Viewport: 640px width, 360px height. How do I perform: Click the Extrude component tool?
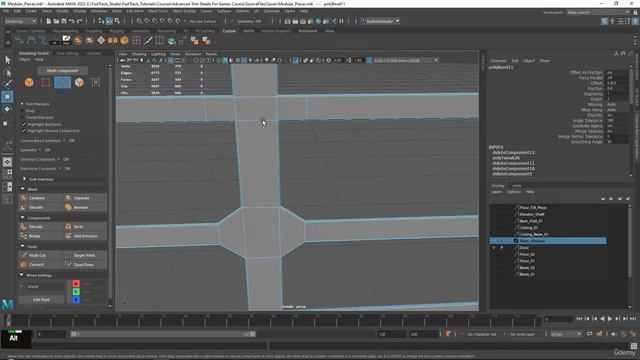tap(40, 227)
